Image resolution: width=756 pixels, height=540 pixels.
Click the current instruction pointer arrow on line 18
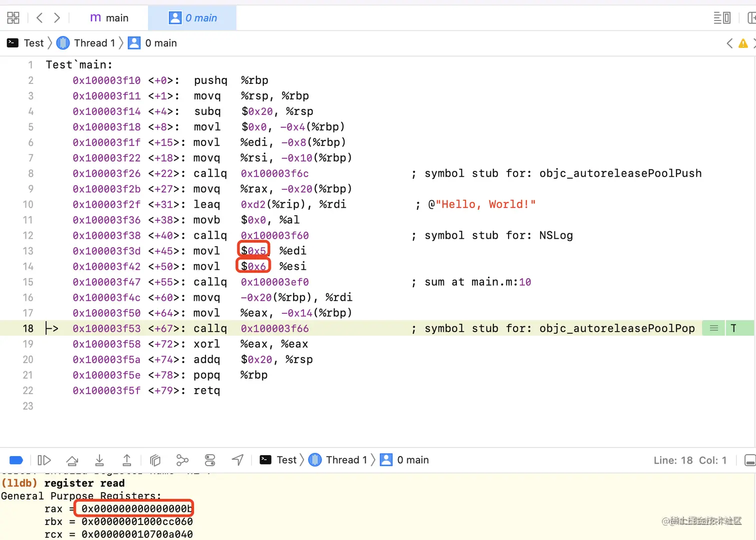[x=51, y=328]
